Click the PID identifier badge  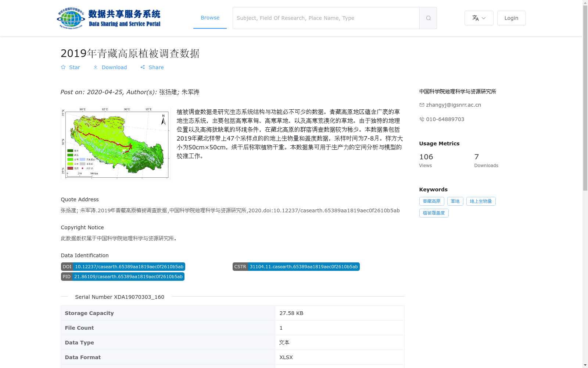pos(122,277)
